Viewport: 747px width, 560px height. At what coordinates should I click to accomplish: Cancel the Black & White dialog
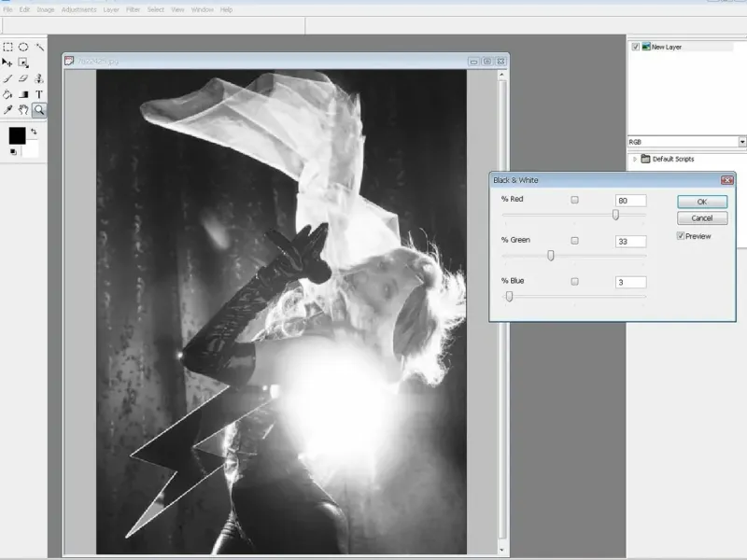point(702,218)
